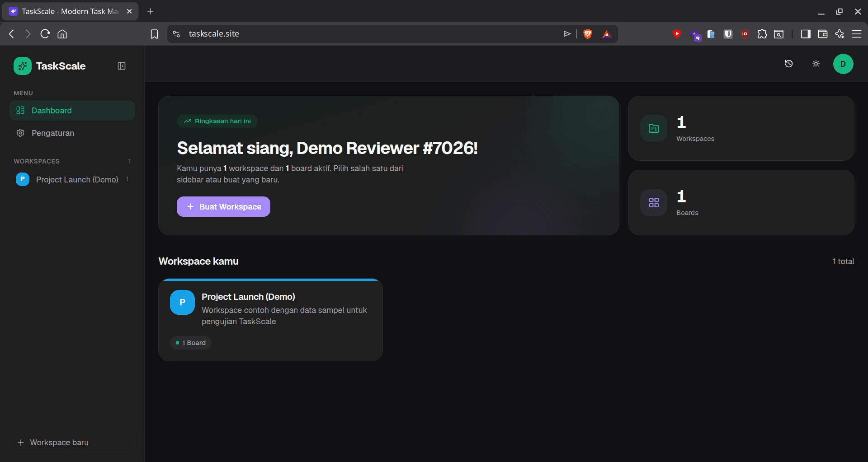Image resolution: width=868 pixels, height=462 pixels.
Task: Select Project Launch (Demo) workspace in sidebar
Action: coord(72,179)
